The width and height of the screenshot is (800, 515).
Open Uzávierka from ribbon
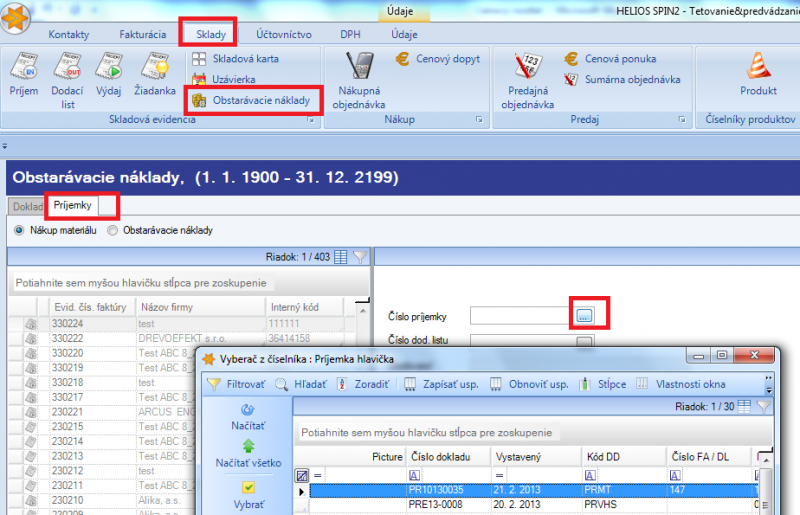223,80
